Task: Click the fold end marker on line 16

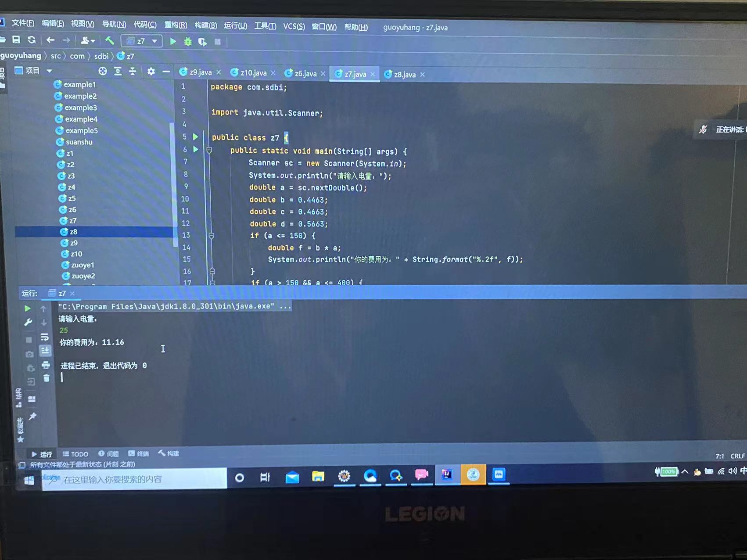Action: 212,271
